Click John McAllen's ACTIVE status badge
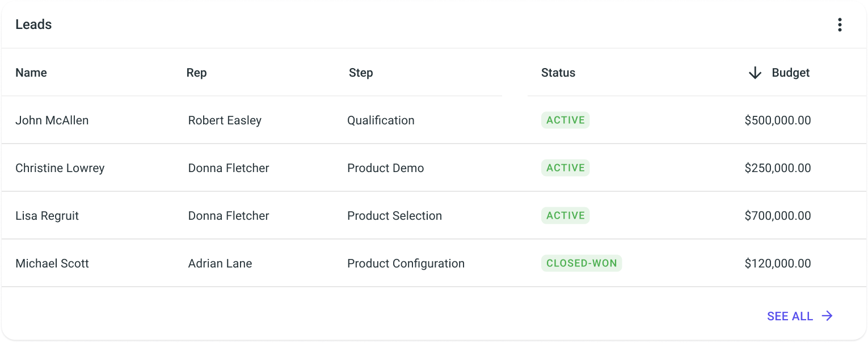Image resolution: width=868 pixels, height=343 pixels. click(566, 120)
